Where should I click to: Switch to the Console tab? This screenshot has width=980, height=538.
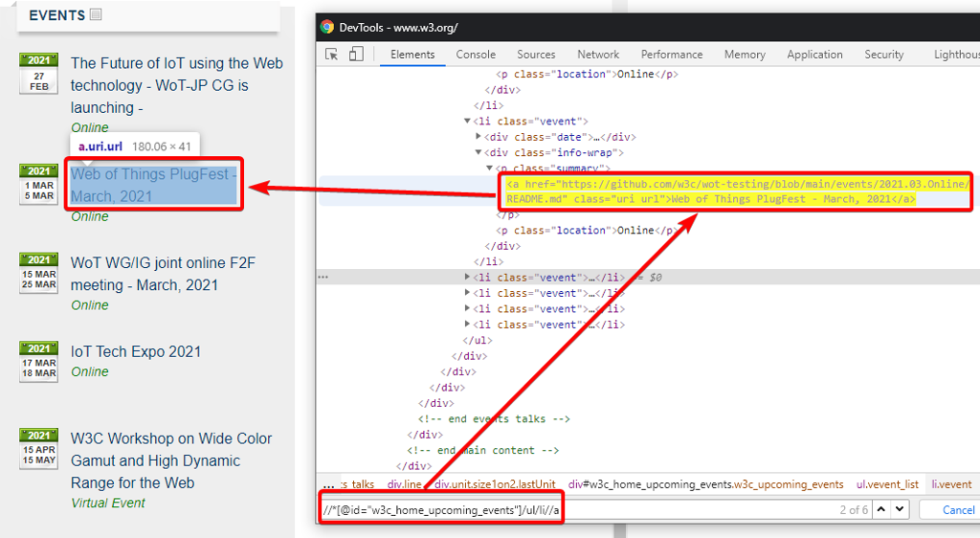coord(476,55)
